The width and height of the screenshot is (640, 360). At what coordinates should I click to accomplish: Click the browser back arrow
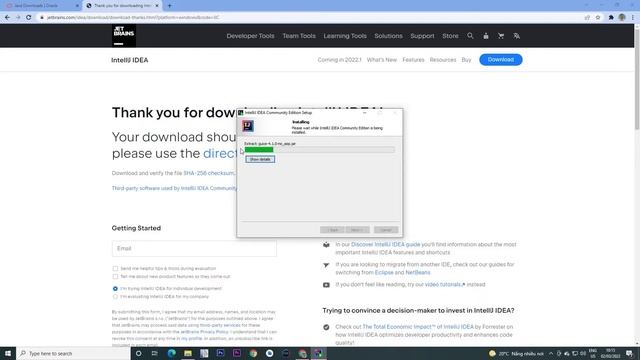point(7,18)
